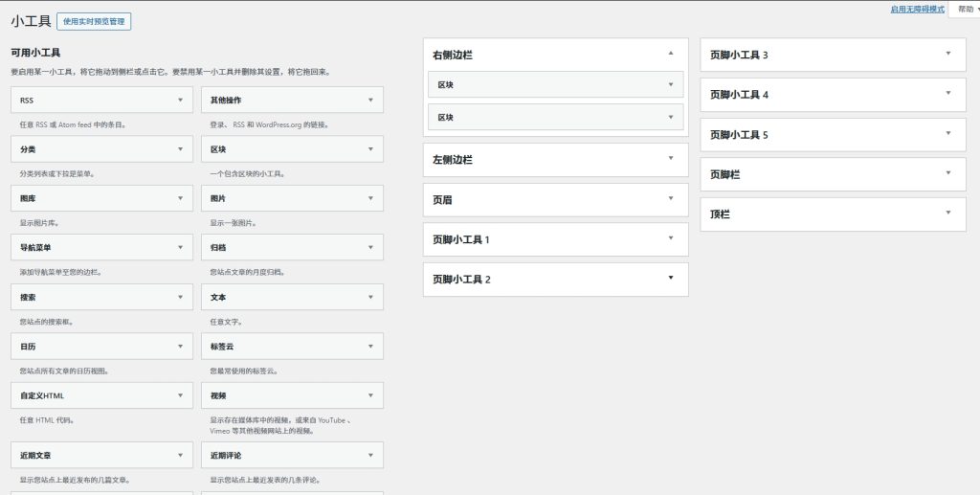The width and height of the screenshot is (980, 495).
Task: Open the 图库 widget options
Action: [x=180, y=198]
